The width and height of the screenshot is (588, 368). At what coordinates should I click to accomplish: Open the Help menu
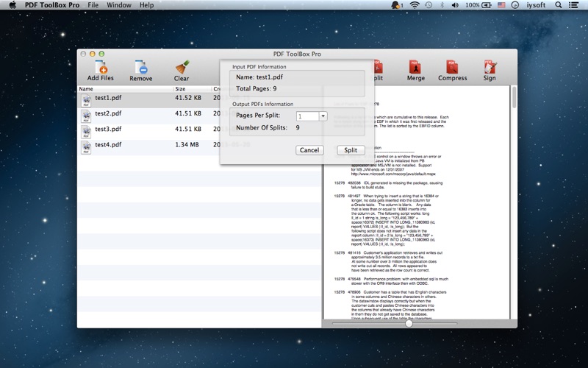point(146,5)
